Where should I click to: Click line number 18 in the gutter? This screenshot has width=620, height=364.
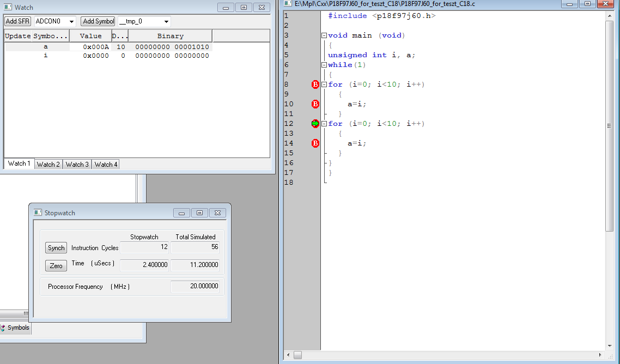[x=289, y=183]
